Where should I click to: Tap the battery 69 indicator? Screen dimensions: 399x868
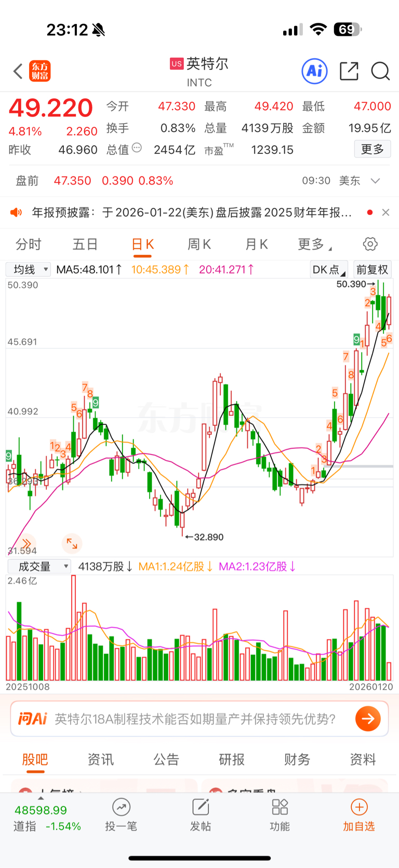(347, 29)
